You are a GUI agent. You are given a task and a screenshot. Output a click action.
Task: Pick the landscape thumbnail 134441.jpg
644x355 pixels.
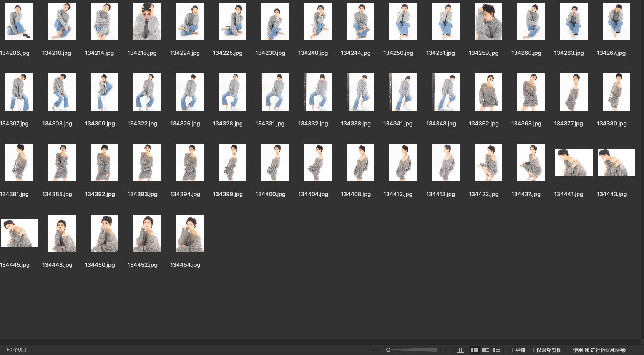(x=573, y=162)
